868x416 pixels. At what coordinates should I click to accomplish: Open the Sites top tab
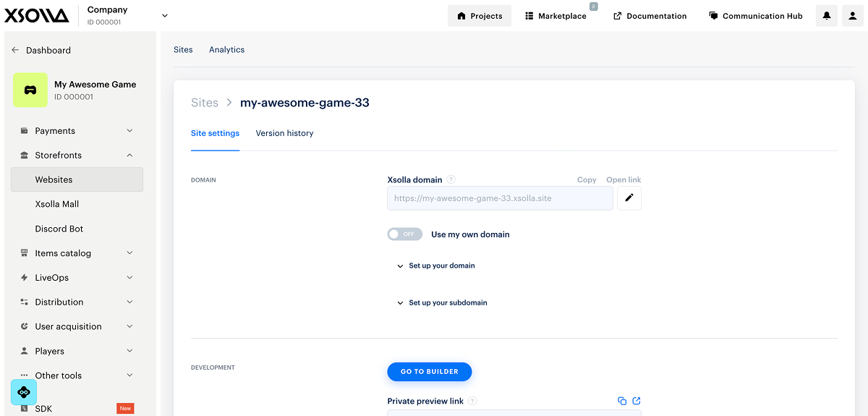tap(183, 50)
